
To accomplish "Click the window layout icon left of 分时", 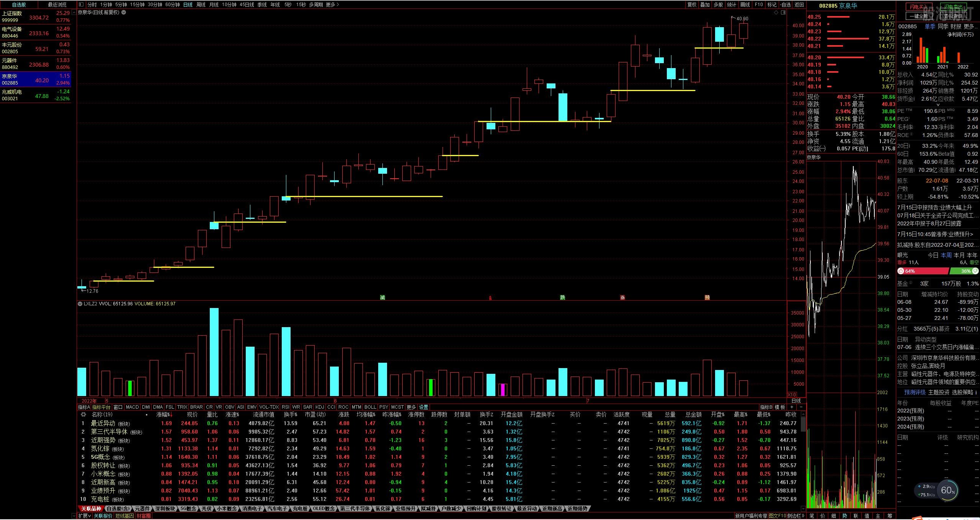I will (x=81, y=5).
